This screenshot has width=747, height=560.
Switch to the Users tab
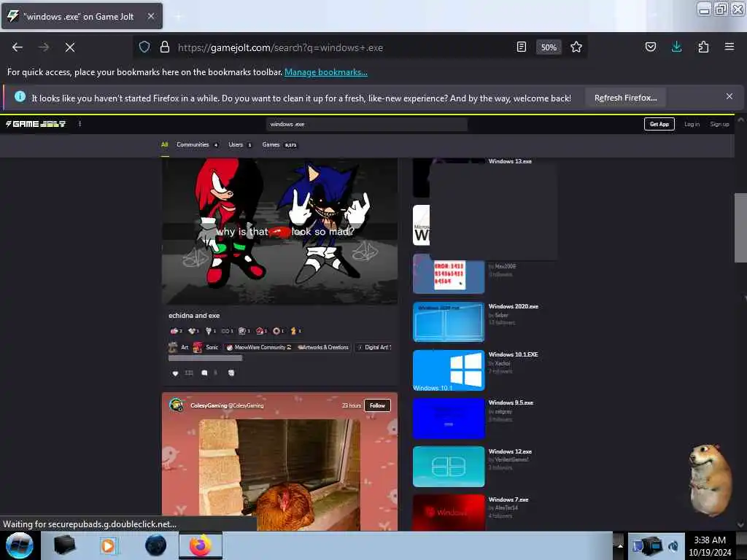239,145
